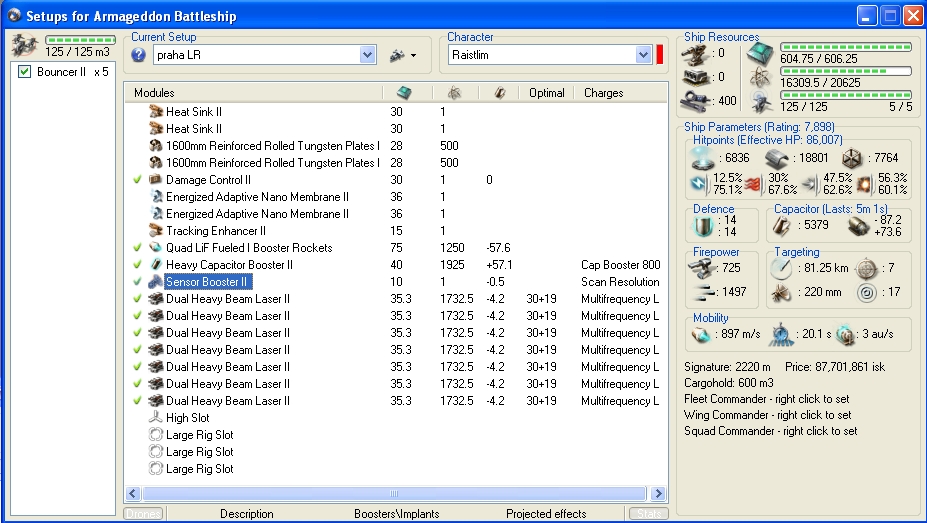The width and height of the screenshot is (927, 523).
Task: Click the Optimal column header
Action: 546,92
